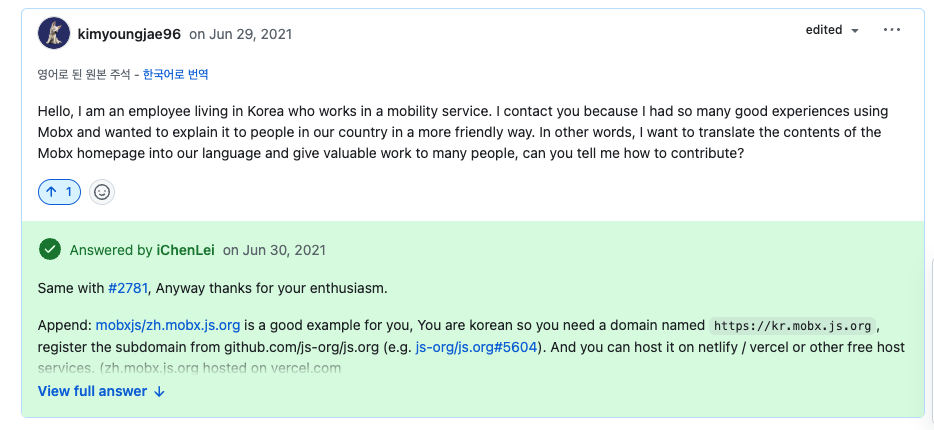This screenshot has height=430, width=934.
Task: Click the caret arrow next to edited
Action: click(855, 30)
